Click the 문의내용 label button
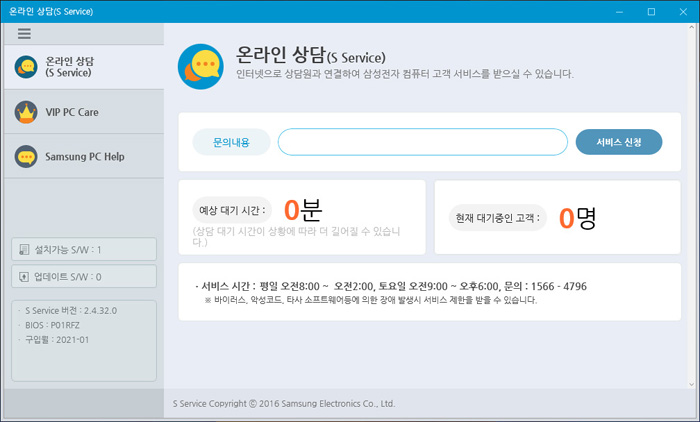 pos(231,142)
